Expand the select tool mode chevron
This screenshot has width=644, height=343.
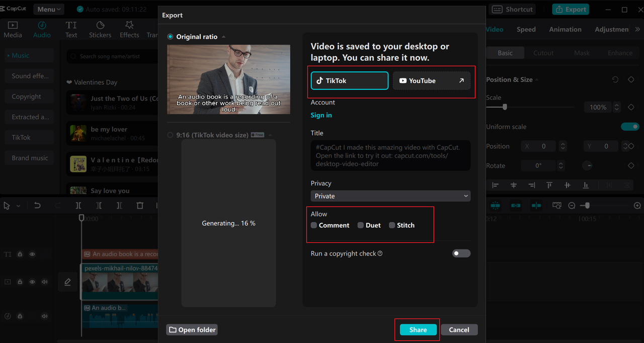coord(19,206)
